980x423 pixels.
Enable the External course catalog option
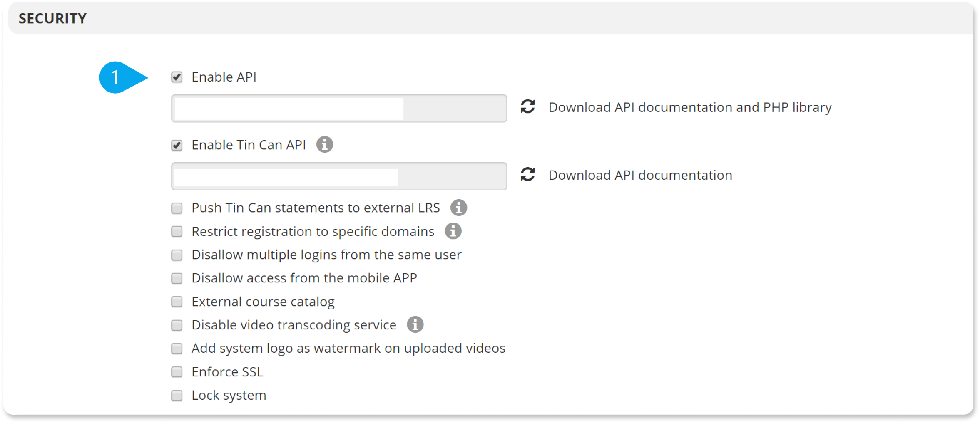tap(177, 302)
